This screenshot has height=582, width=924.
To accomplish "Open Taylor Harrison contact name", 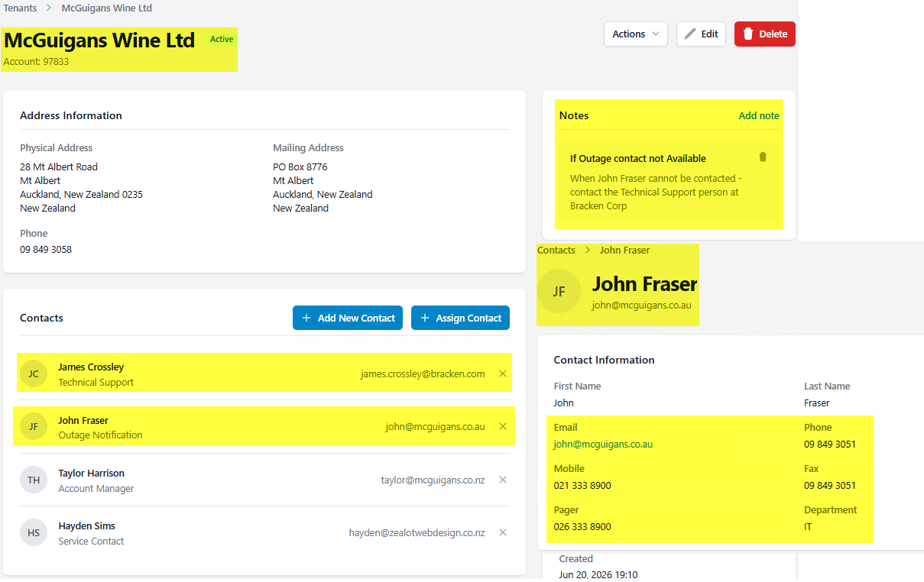I will pyautogui.click(x=92, y=473).
